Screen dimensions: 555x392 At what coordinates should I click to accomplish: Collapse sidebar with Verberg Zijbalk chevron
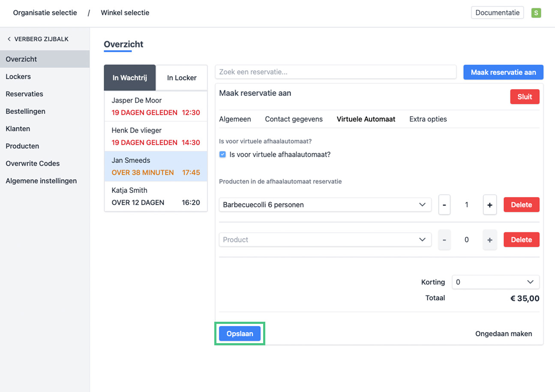click(9, 39)
